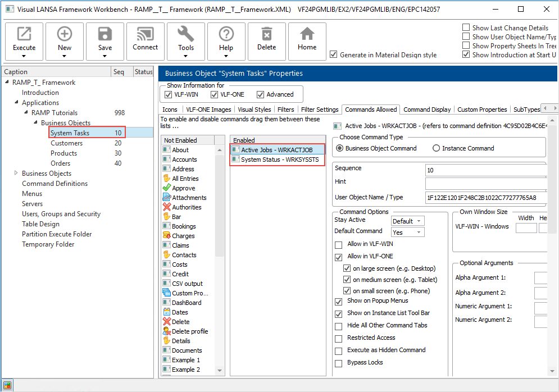This screenshot has height=392, width=559.
Task: Switch to the Command Display tab
Action: coord(427,110)
